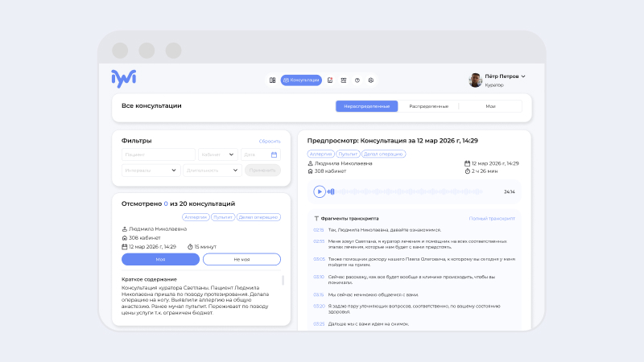
Task: Switch to Распределенные tab
Action: click(x=428, y=106)
